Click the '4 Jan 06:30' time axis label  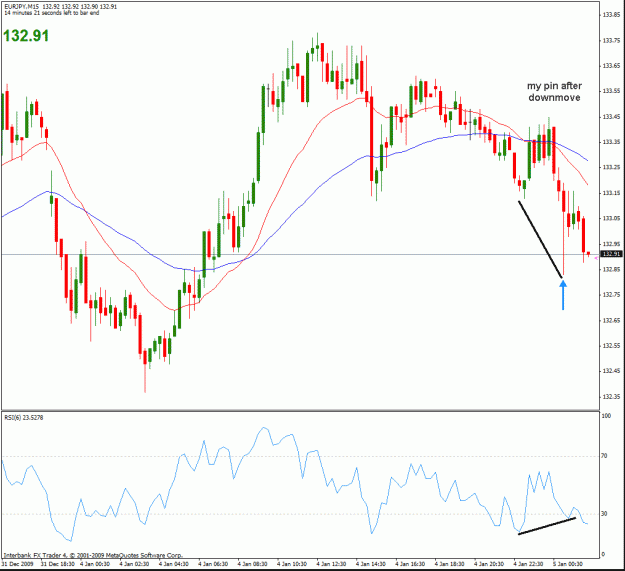tap(213, 564)
